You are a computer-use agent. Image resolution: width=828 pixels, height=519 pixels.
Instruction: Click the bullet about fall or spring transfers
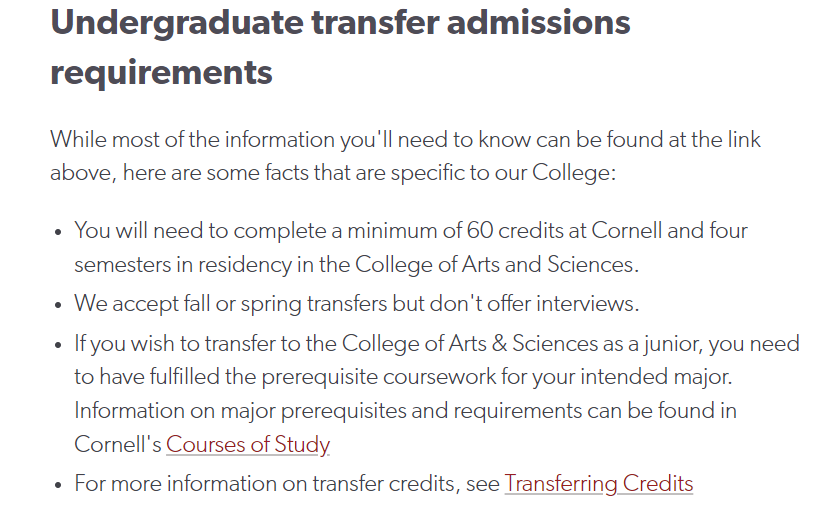(356, 304)
